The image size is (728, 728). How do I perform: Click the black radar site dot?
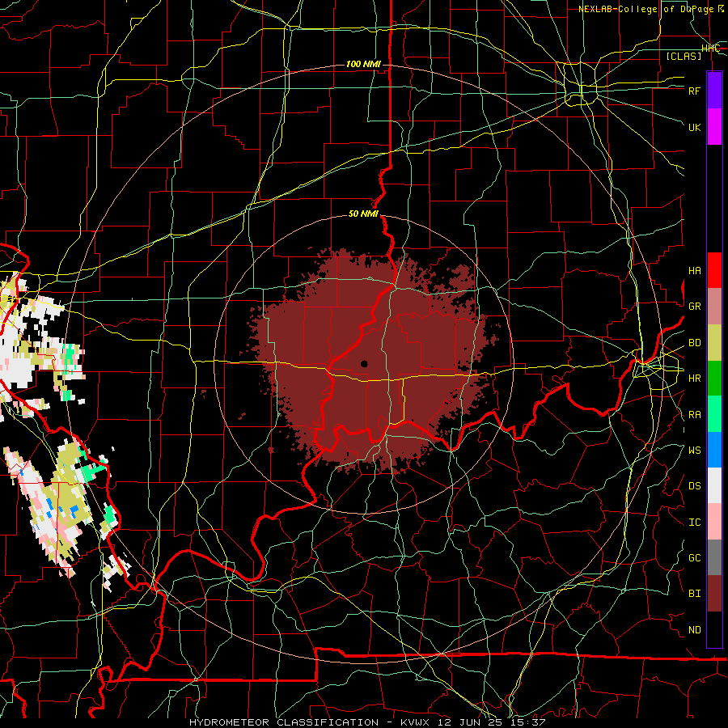coord(364,363)
